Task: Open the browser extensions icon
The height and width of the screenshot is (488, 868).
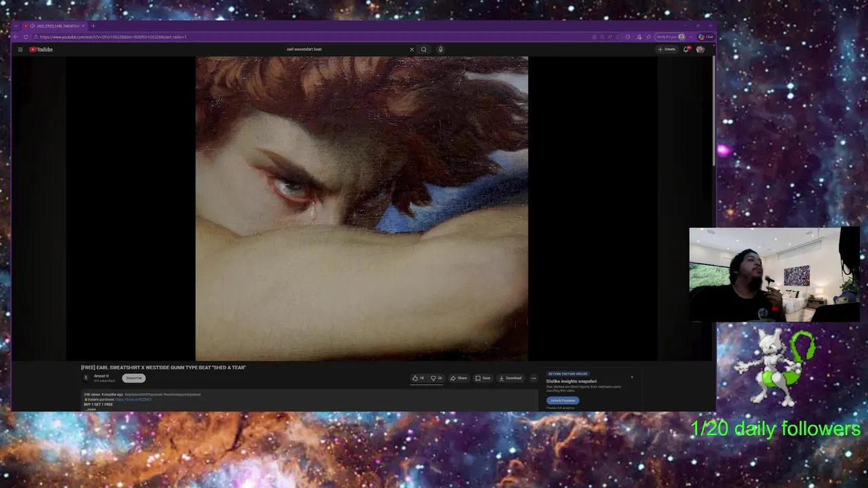Action: [x=628, y=37]
